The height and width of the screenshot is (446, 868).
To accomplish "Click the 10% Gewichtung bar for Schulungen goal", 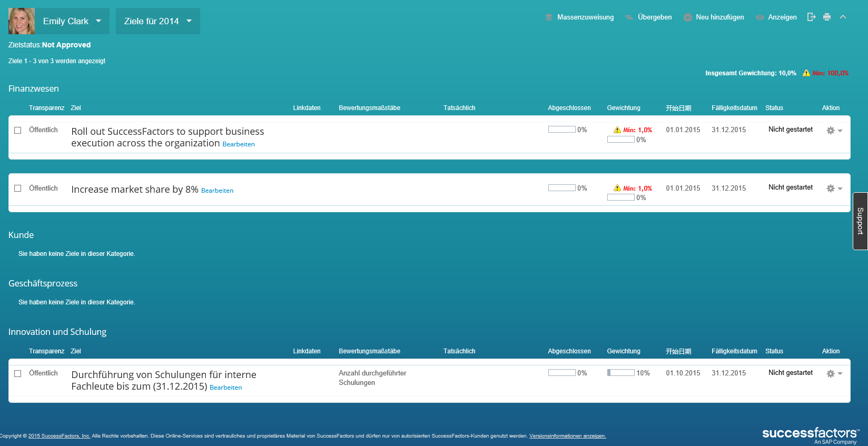I will (620, 373).
